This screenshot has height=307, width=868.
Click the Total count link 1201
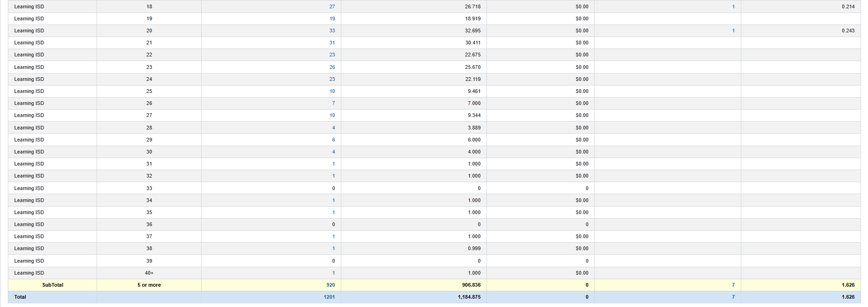coord(329,297)
